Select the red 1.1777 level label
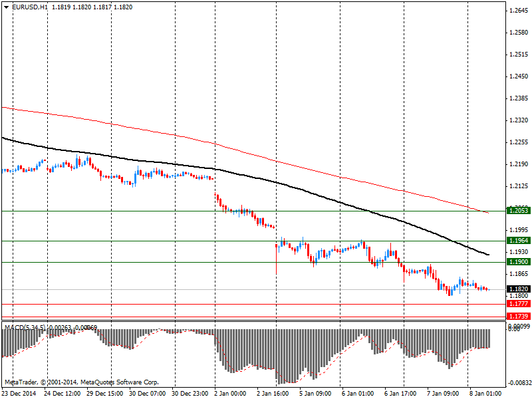Screen dimensions: 532x399 (x=519, y=304)
